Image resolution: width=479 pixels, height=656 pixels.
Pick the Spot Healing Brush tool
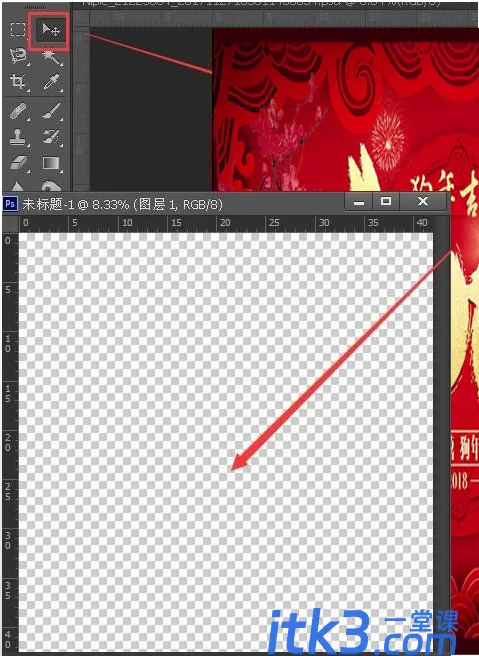point(18,111)
